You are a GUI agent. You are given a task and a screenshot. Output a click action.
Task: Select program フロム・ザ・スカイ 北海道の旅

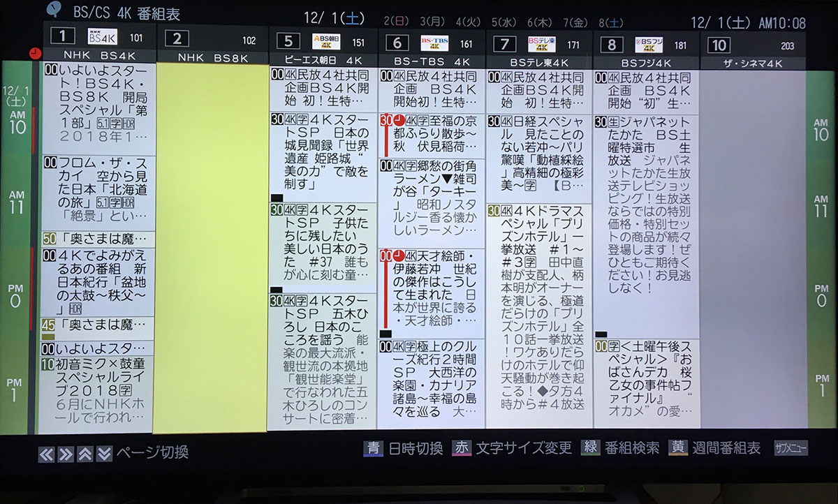coord(98,193)
